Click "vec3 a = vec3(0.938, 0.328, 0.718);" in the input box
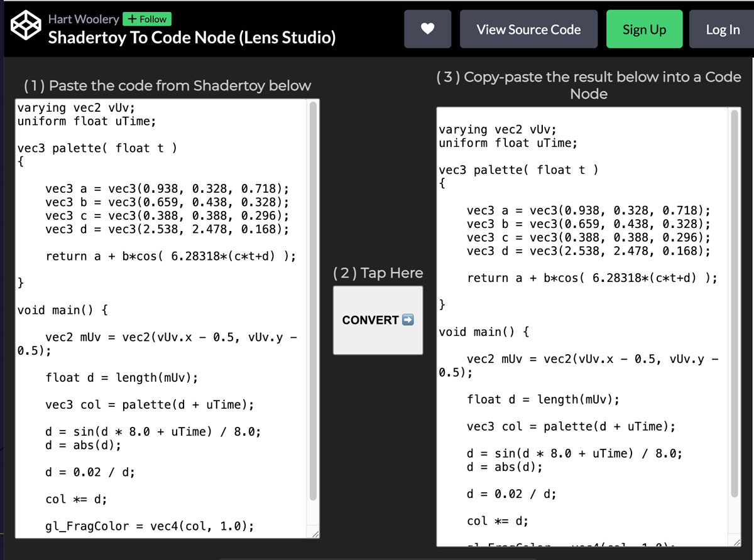 point(167,188)
